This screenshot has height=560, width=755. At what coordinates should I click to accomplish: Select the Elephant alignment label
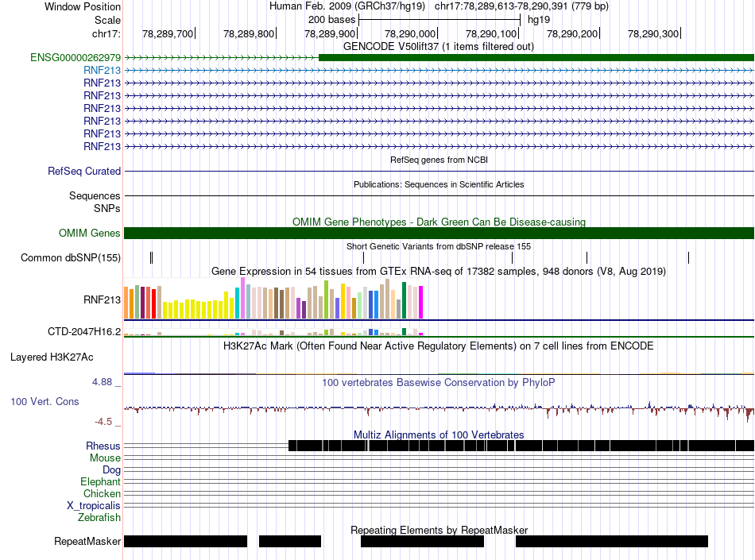100,481
